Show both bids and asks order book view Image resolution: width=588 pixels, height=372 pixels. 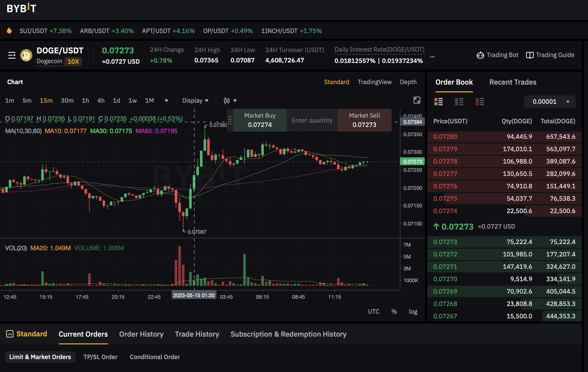click(x=439, y=102)
